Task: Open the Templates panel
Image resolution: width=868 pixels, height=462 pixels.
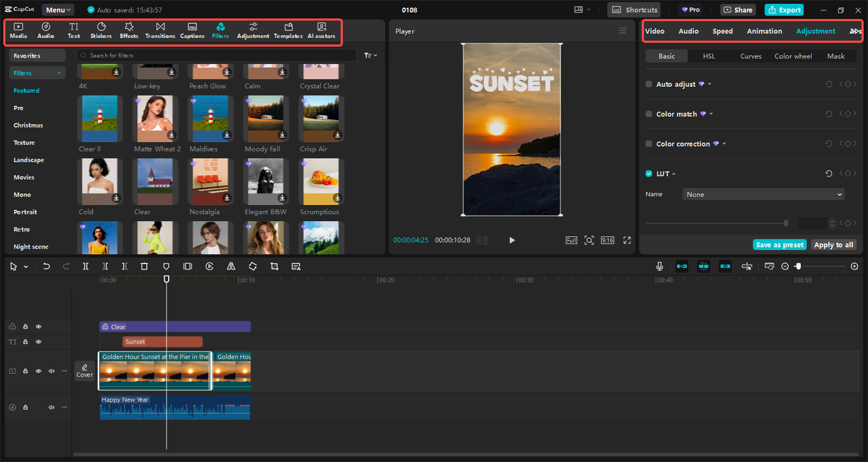Action: [x=288, y=31]
